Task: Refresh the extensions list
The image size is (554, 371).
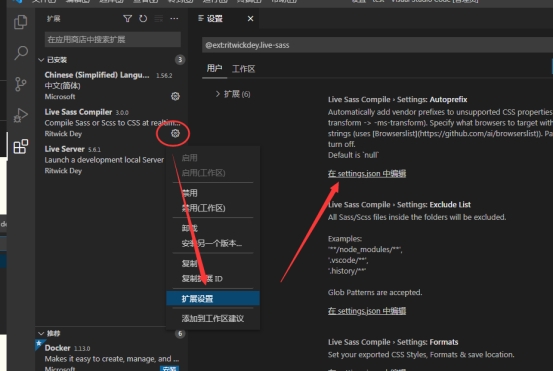Action: 143,19
